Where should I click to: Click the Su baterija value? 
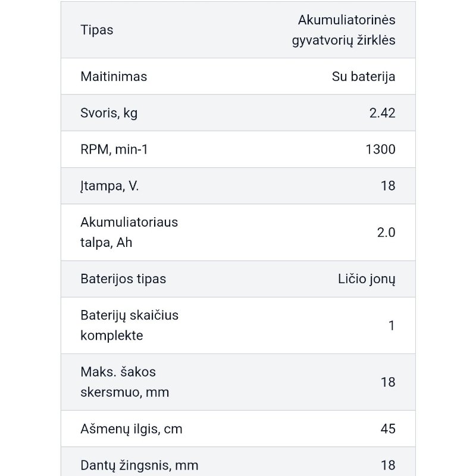point(363,76)
